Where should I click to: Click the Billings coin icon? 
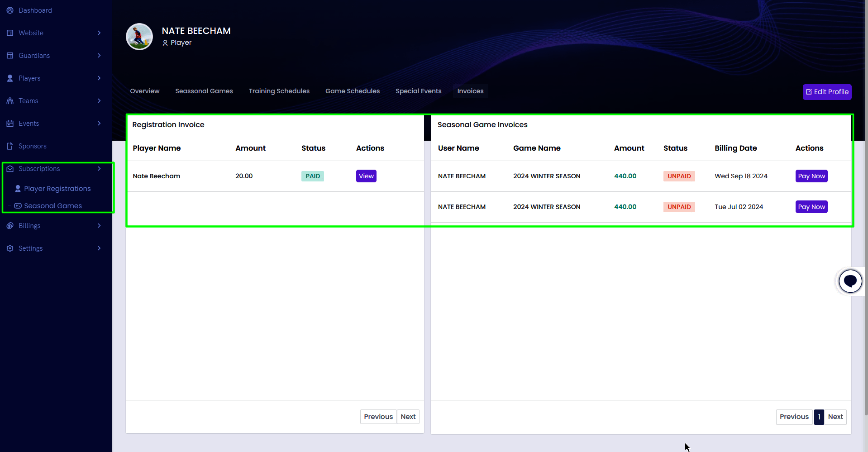coord(10,226)
